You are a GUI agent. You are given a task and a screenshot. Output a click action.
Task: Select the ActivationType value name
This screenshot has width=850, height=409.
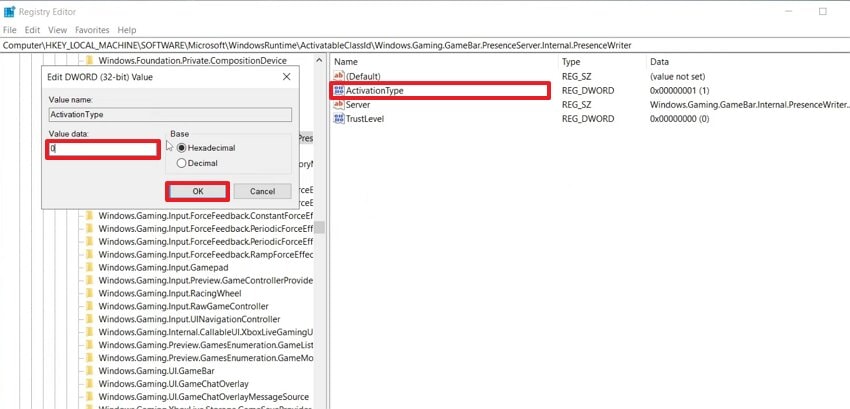click(x=375, y=91)
